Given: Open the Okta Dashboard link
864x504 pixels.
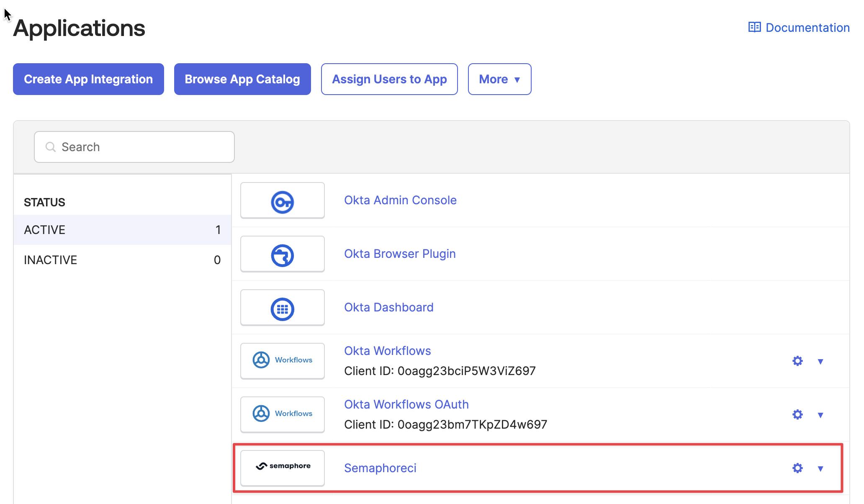Looking at the screenshot, I should point(389,307).
